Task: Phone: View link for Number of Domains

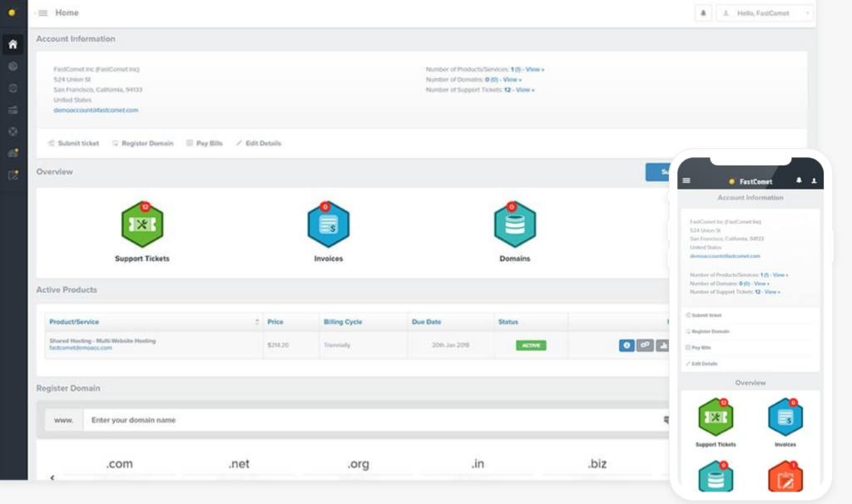Action: coord(762,284)
